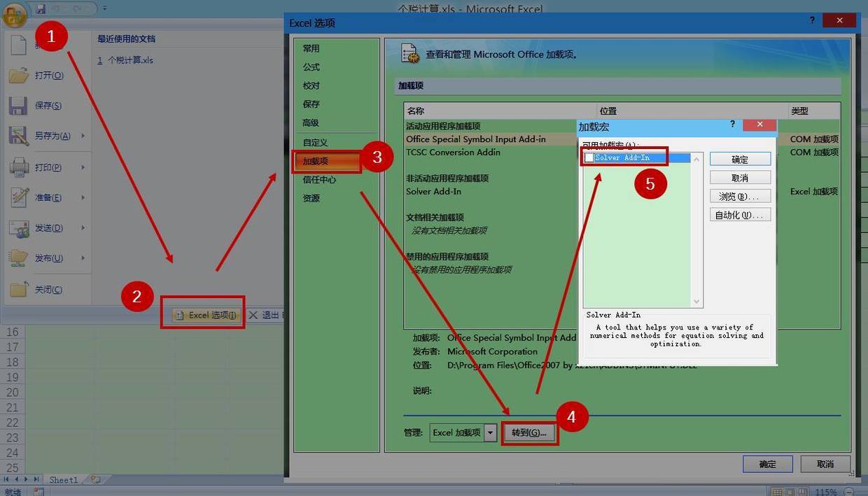The height and width of the screenshot is (496, 868).
Task: Click the 关闭(C) folder icon
Action: click(x=18, y=290)
